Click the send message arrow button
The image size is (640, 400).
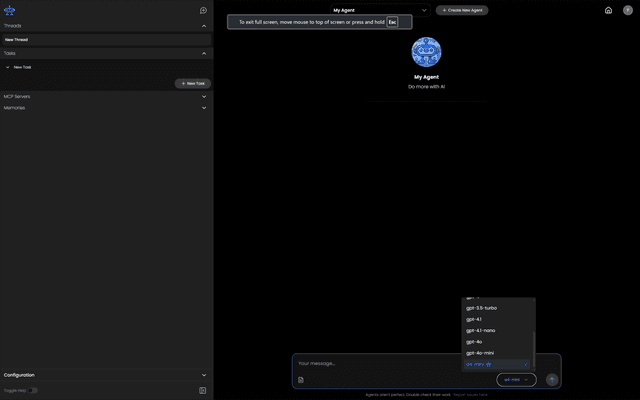[551, 380]
